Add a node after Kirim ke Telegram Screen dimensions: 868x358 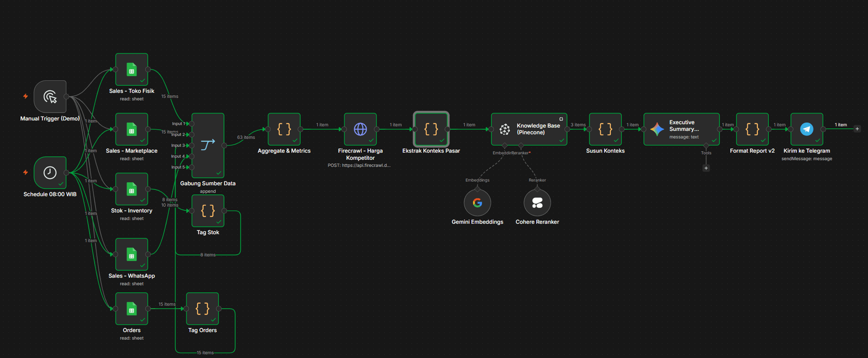tap(857, 129)
